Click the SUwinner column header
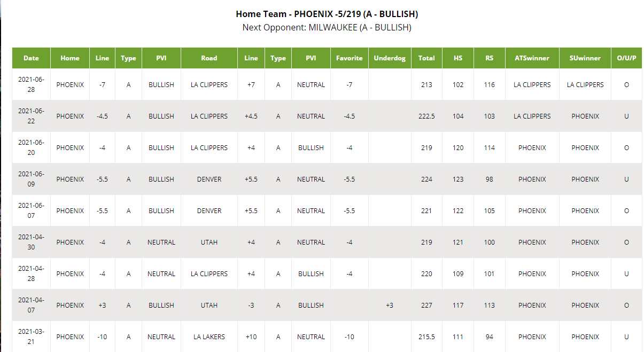Image resolution: width=644 pixels, height=352 pixels. [x=585, y=58]
